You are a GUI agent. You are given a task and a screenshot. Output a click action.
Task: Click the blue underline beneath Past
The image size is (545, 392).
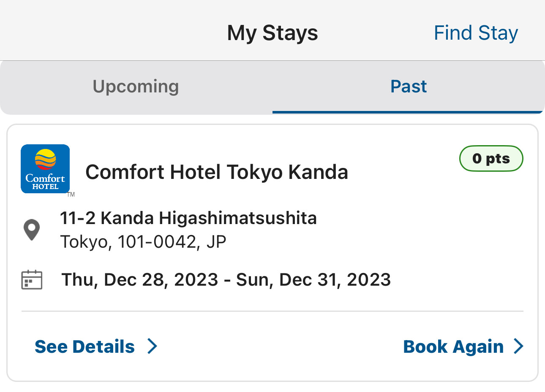pyautogui.click(x=408, y=112)
